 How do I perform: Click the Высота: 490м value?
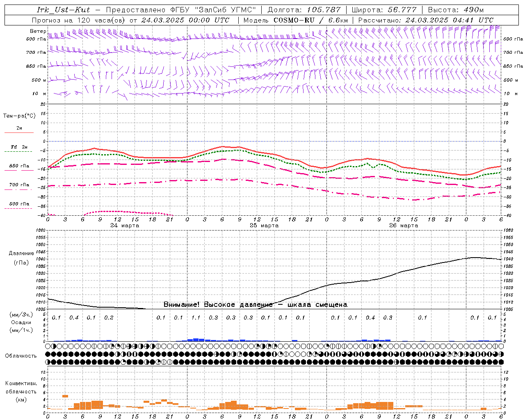[x=456, y=10]
